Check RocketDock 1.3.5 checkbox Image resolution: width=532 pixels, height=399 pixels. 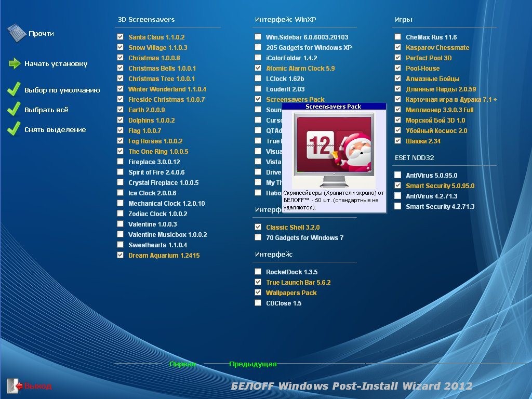coord(258,271)
